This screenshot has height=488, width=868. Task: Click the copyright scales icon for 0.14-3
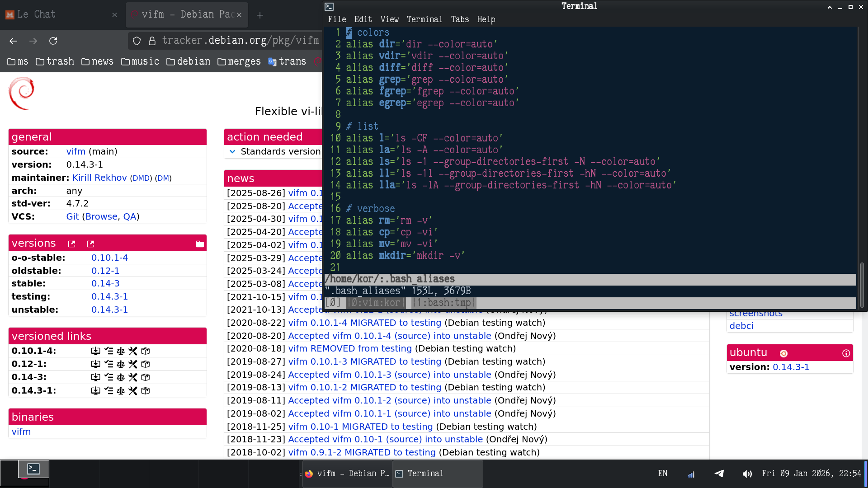pyautogui.click(x=121, y=377)
